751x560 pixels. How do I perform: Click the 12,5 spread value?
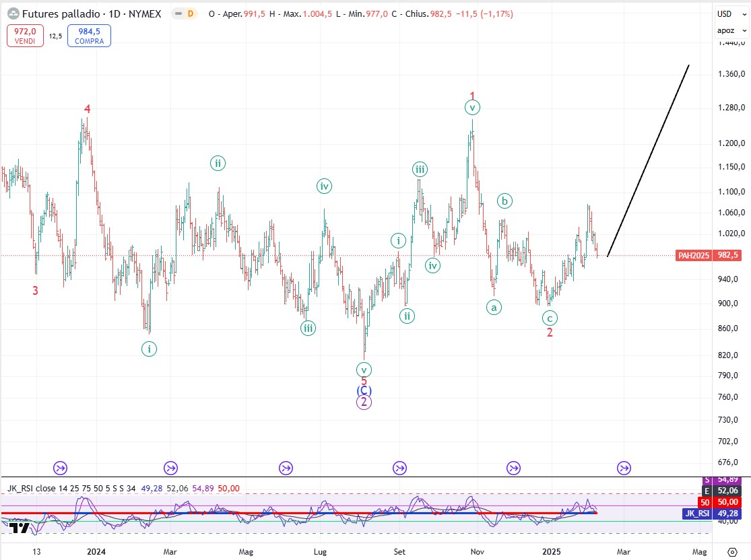[x=55, y=36]
